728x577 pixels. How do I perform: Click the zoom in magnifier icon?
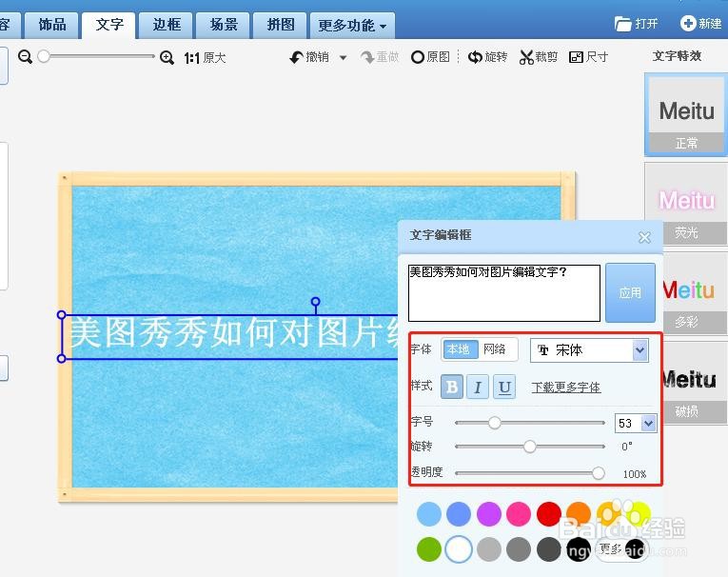point(167,57)
